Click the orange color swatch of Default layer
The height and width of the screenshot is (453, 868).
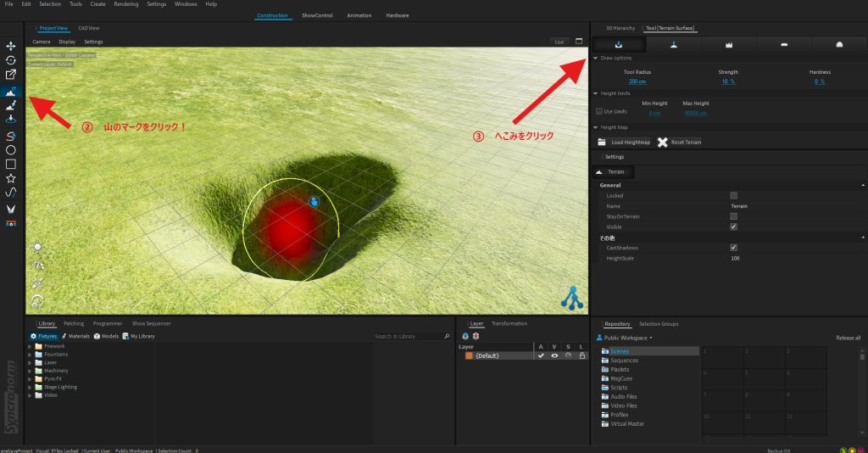tap(468, 355)
